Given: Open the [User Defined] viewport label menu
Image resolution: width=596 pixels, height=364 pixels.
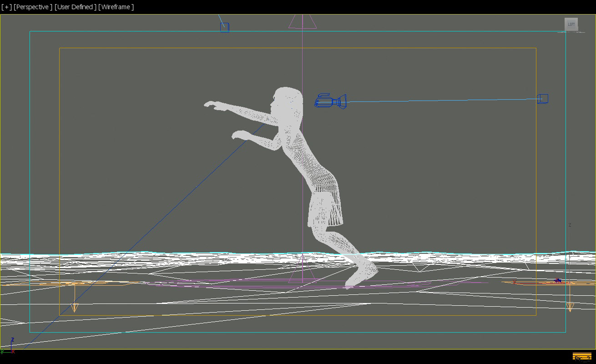Looking at the screenshot, I should pyautogui.click(x=75, y=7).
